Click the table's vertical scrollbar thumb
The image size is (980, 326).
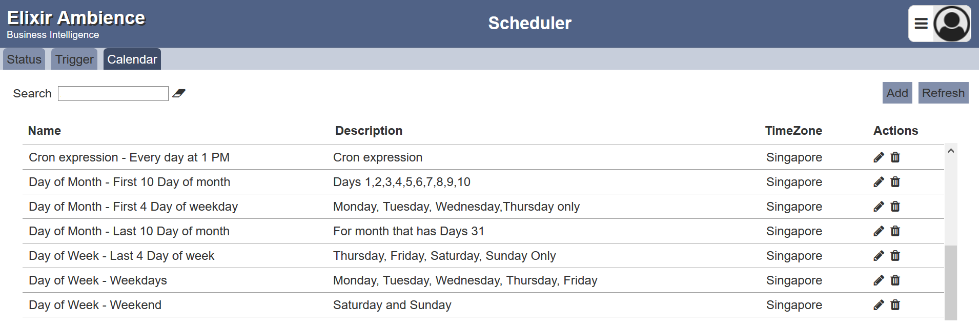point(951,283)
